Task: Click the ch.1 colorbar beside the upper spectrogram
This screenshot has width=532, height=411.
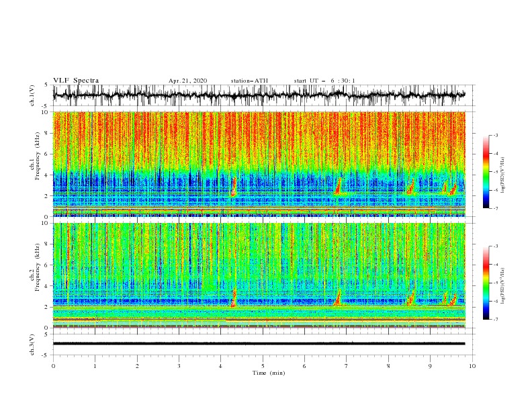Action: pyautogui.click(x=486, y=172)
